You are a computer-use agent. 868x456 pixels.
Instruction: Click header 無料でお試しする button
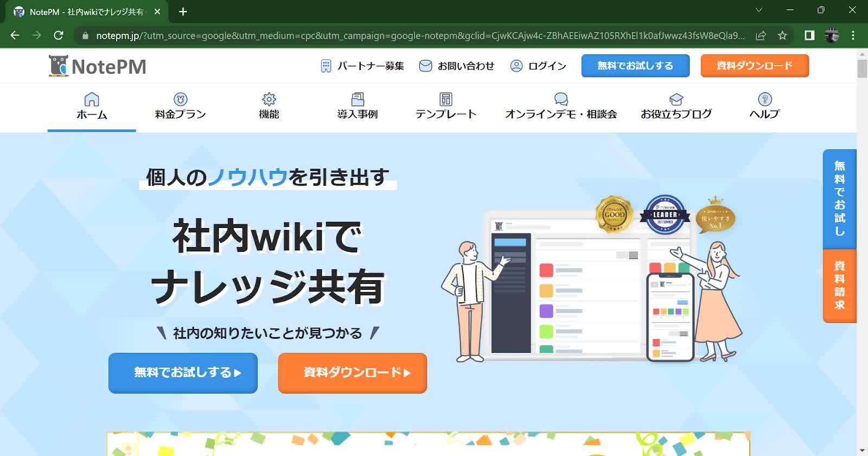(635, 66)
